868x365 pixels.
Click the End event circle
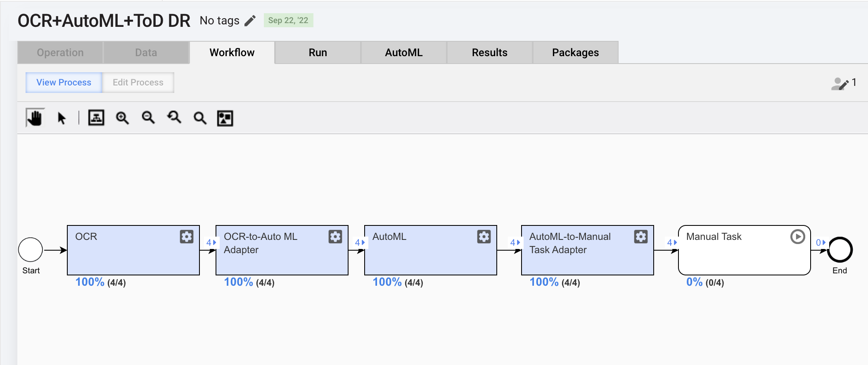click(840, 250)
